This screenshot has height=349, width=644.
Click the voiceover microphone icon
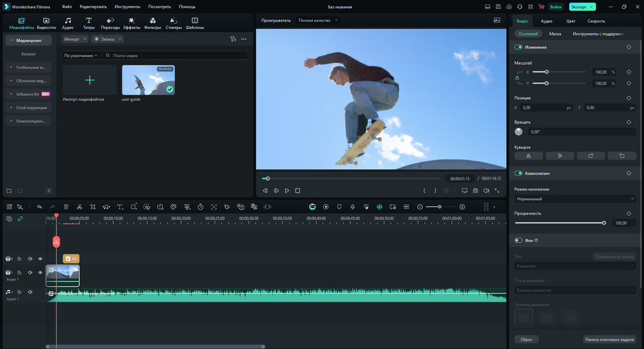[x=352, y=207]
